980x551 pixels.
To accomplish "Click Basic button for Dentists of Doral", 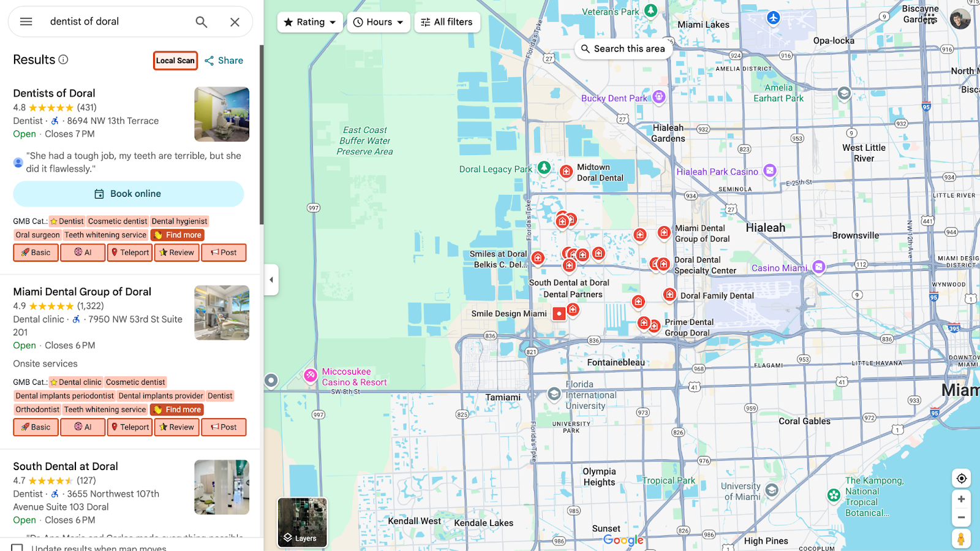I will click(36, 253).
